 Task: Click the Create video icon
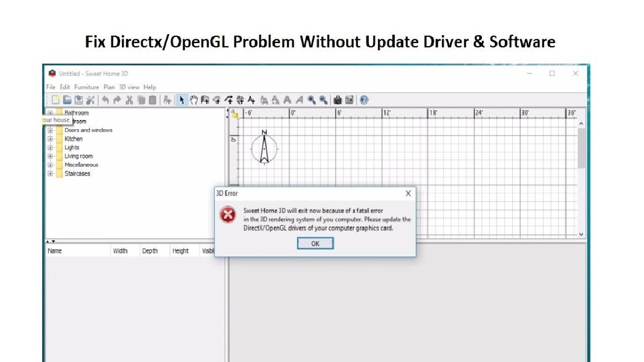click(349, 100)
